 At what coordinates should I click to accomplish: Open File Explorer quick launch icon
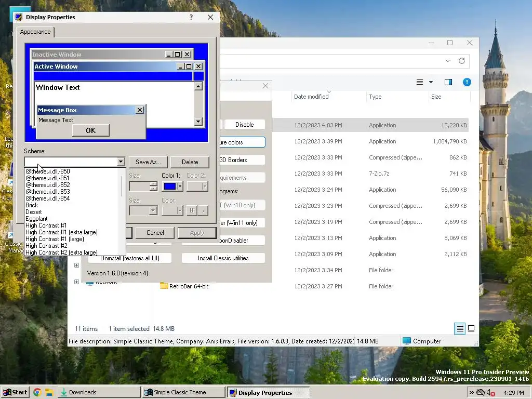[x=49, y=393]
